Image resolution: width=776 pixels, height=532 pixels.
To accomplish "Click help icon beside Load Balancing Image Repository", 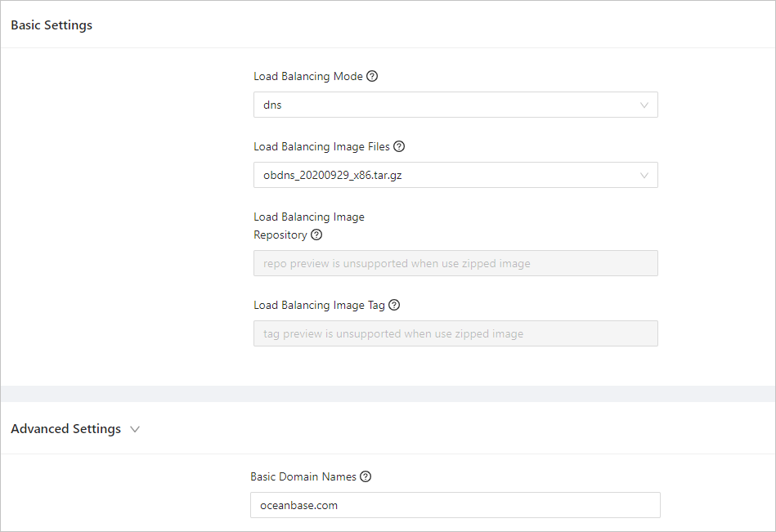I will pyautogui.click(x=316, y=235).
